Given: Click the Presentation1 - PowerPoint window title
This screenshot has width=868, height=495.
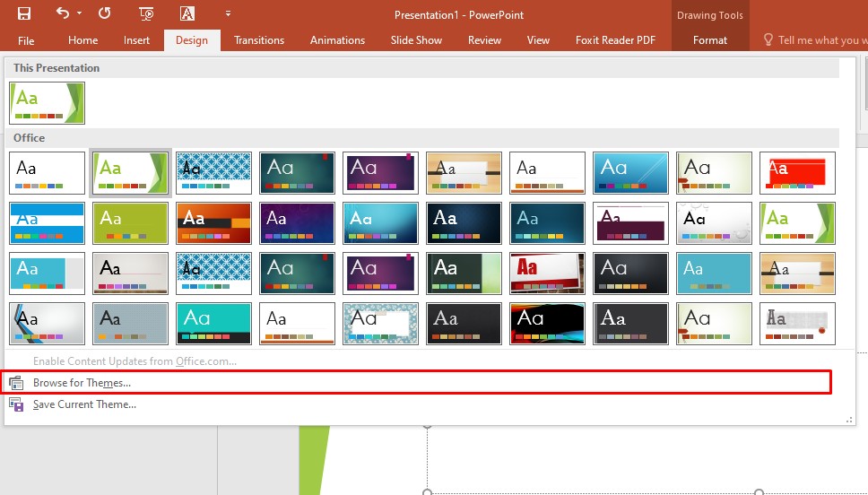Looking at the screenshot, I should (459, 15).
